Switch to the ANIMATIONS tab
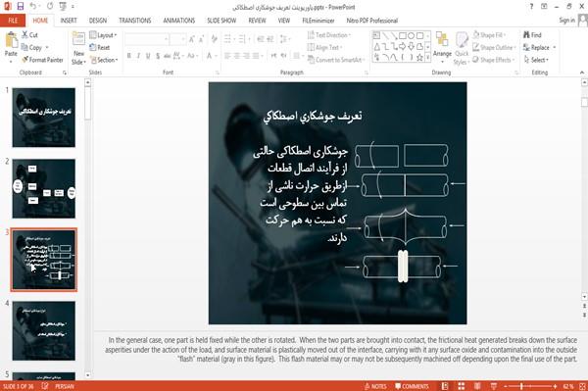This screenshot has height=391, width=588. 179,21
